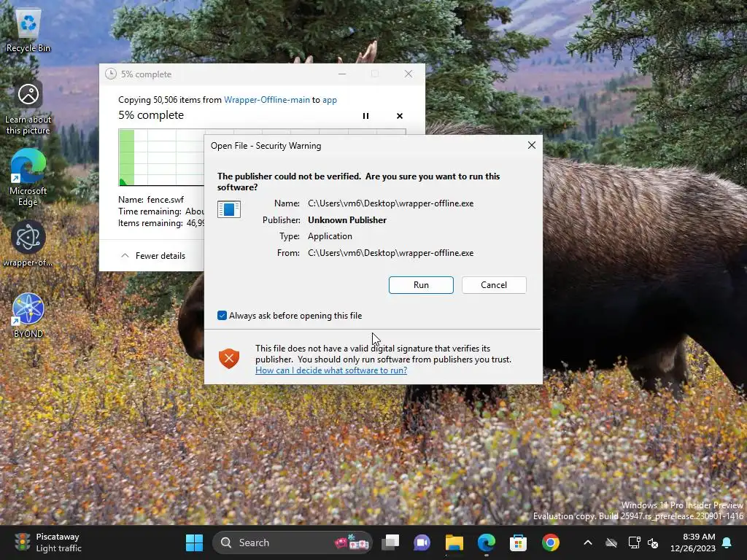Open the notifications bell icon

[x=727, y=542]
